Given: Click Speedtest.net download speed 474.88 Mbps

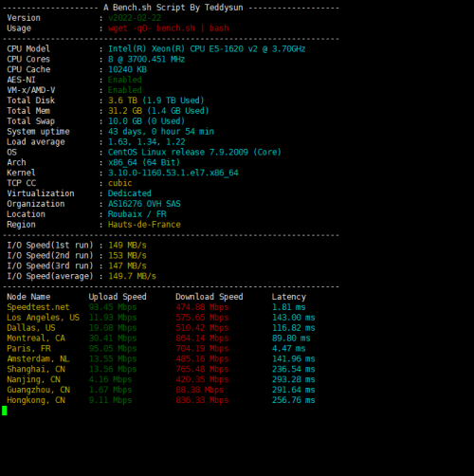Looking at the screenshot, I should pos(202,307).
